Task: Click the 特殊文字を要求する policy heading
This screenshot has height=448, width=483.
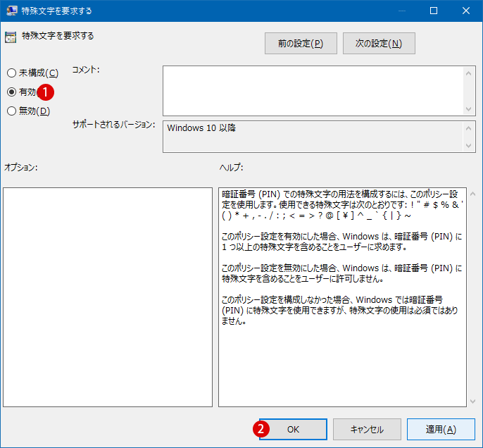Action: 58,36
